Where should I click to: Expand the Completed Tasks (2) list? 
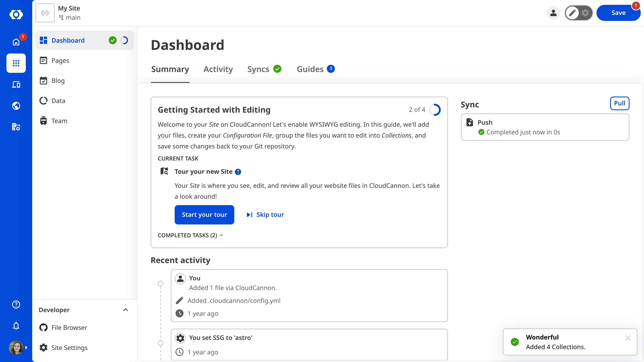(x=190, y=235)
